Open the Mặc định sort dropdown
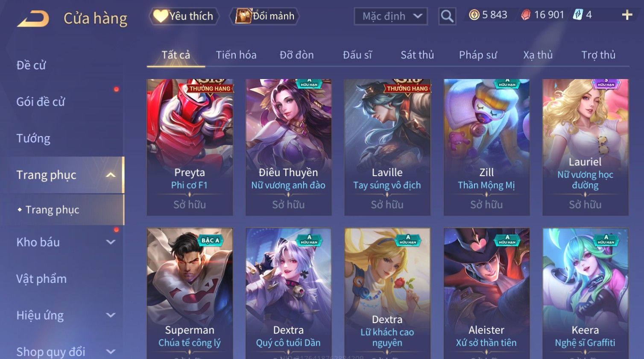The image size is (644, 359). [x=391, y=16]
